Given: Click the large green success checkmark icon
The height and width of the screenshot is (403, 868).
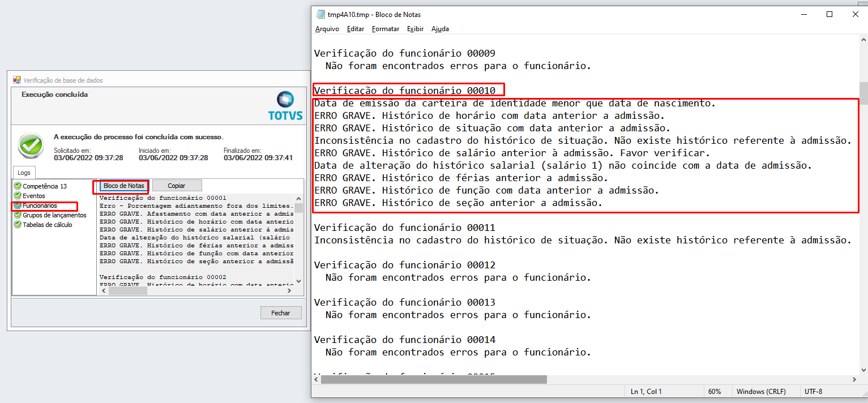Looking at the screenshot, I should (31, 145).
